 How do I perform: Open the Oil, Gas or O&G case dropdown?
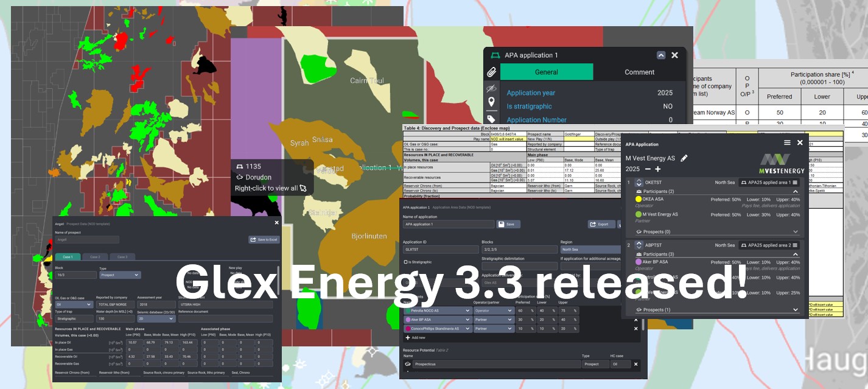point(74,304)
